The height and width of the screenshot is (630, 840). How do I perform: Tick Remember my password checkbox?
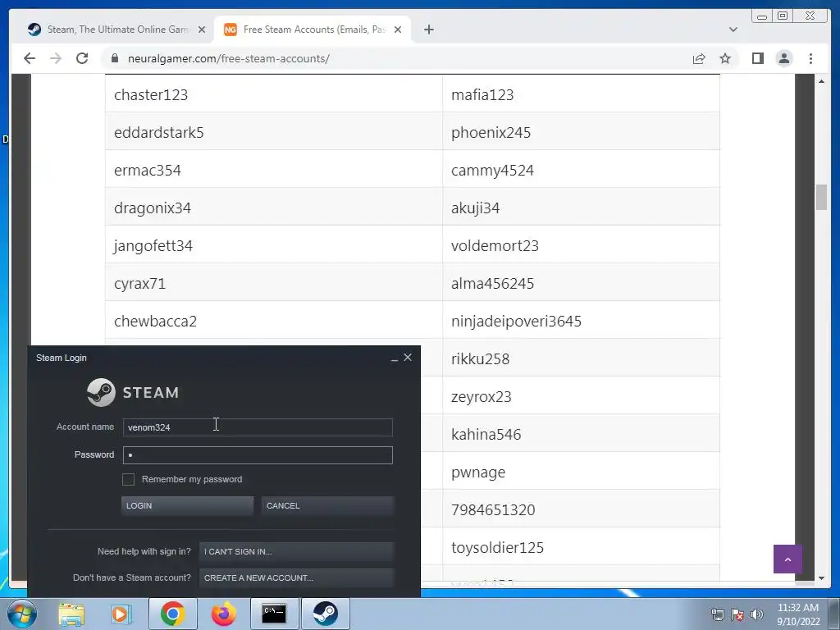128,479
